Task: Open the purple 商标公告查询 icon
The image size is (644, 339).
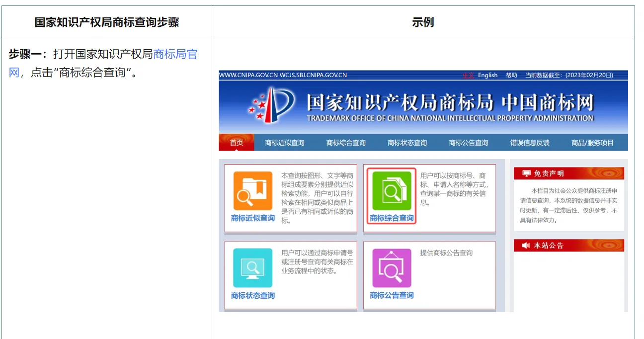Action: [x=392, y=268]
